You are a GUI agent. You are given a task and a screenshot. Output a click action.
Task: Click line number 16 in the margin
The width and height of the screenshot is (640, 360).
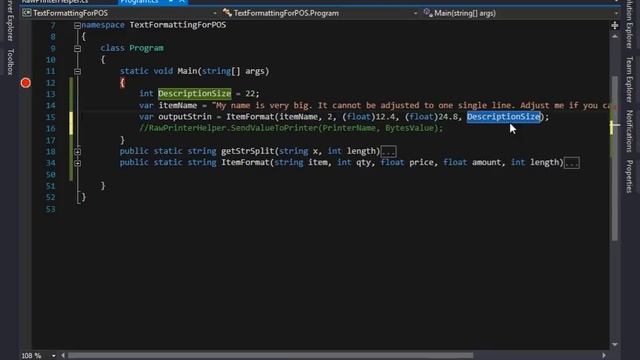click(51, 129)
